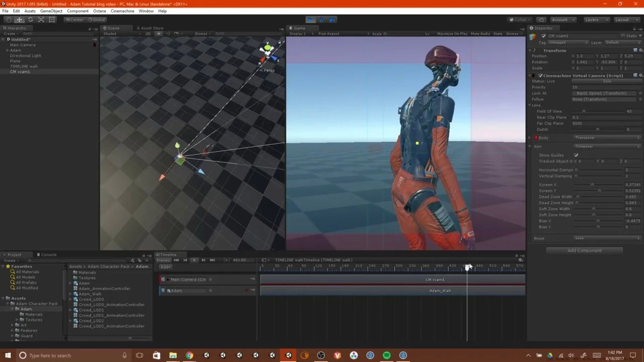Open the cloud services panel
644x362 pixels.
(540, 20)
